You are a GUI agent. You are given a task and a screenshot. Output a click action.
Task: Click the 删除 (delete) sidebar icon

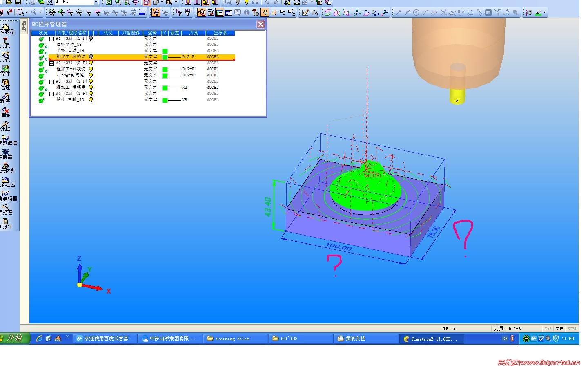pyautogui.click(x=5, y=112)
